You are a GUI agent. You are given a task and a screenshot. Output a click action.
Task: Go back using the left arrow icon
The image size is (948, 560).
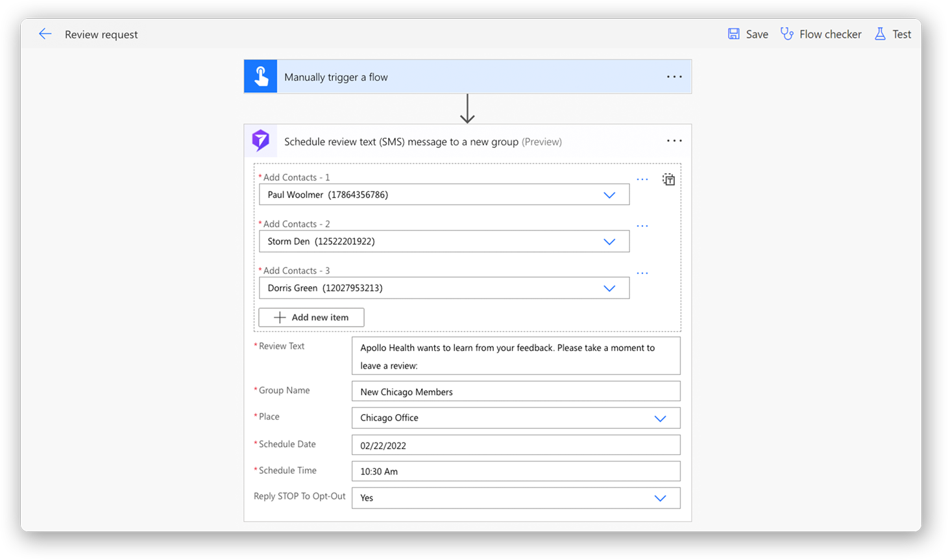tap(45, 34)
